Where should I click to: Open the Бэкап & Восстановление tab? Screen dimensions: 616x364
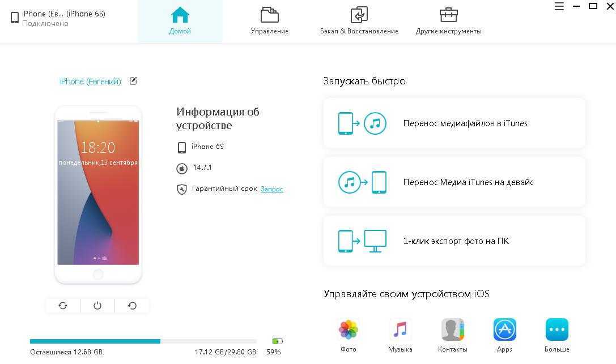(359, 21)
